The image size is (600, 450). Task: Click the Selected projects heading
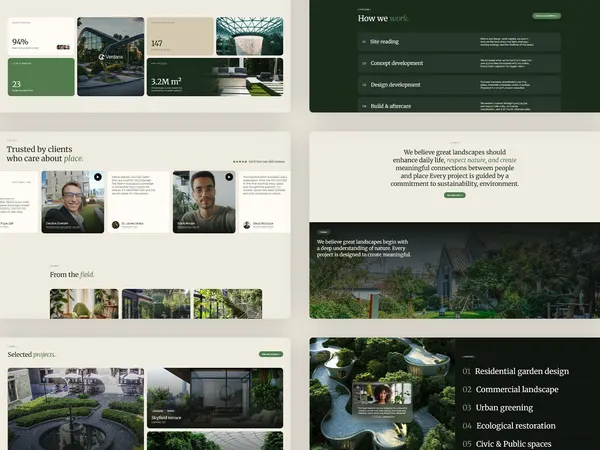tap(32, 355)
